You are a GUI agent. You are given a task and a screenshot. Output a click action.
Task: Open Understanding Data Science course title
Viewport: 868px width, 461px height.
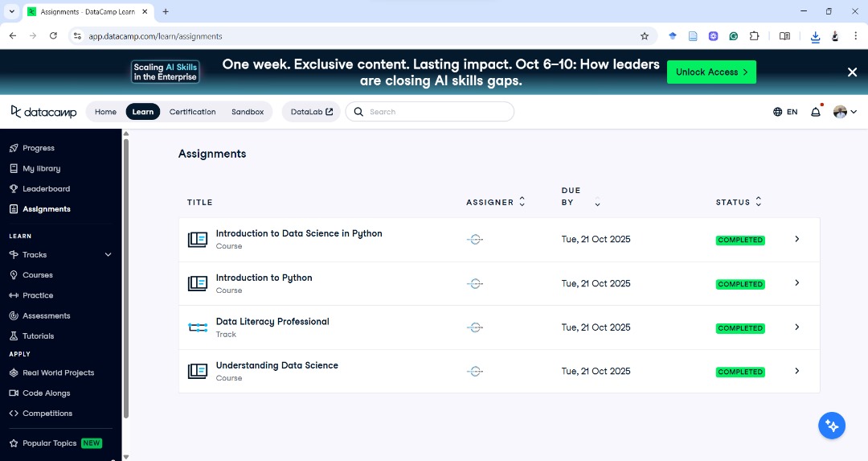(x=276, y=365)
